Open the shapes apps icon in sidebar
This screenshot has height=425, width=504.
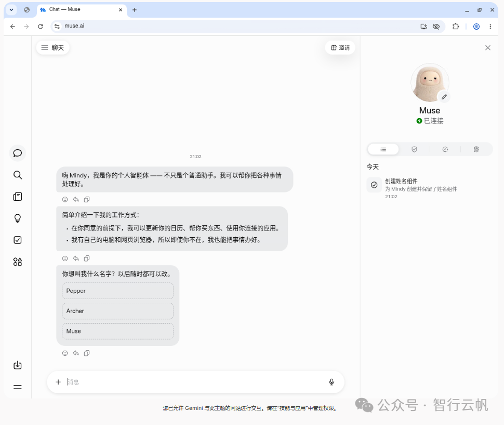coord(17,262)
